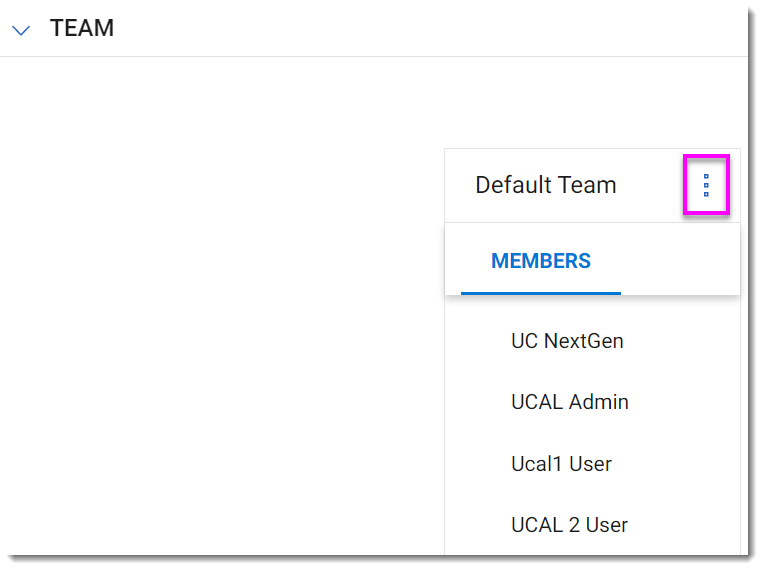Image resolution: width=763 pixels, height=570 pixels.
Task: Select member Ucal1 User
Action: click(x=561, y=464)
